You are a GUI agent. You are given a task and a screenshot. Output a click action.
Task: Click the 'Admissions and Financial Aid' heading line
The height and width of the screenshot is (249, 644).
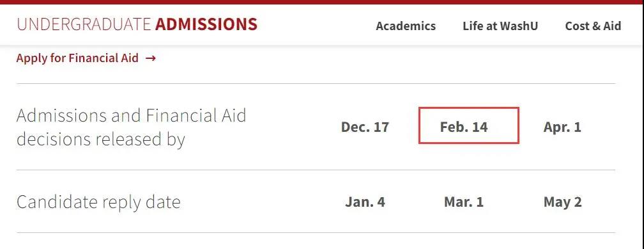131,116
